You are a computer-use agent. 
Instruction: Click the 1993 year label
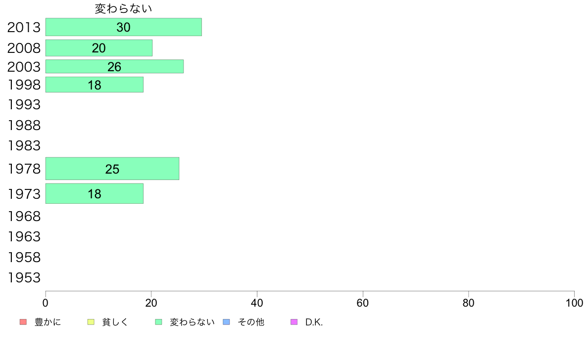click(x=24, y=104)
